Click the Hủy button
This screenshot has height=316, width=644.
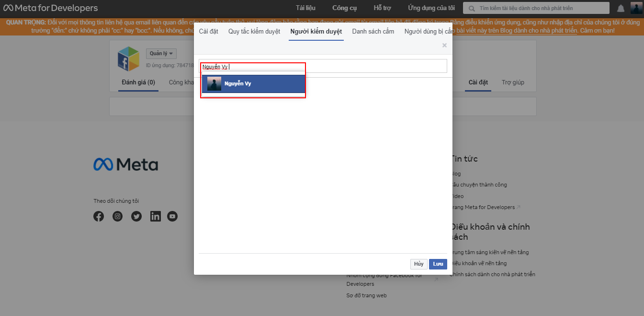pos(418,264)
